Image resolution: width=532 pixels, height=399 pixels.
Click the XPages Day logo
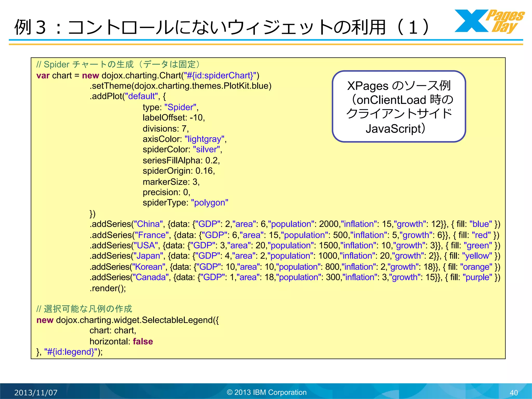[489, 22]
